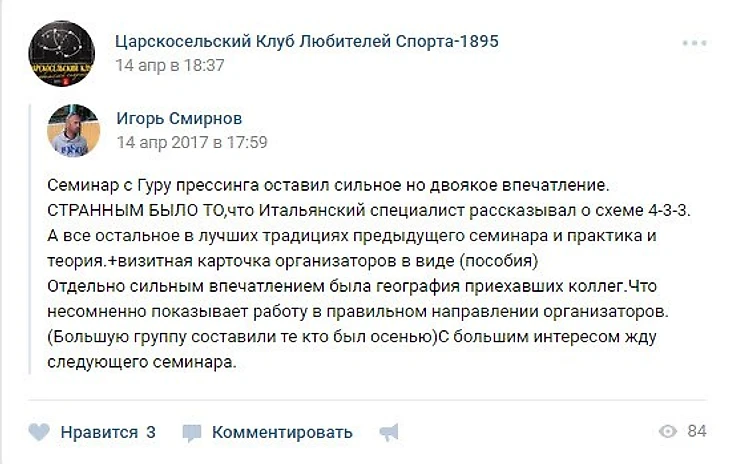Open Игорь Смирнов profile name link
This screenshot has width=730, height=464.
coord(179,118)
